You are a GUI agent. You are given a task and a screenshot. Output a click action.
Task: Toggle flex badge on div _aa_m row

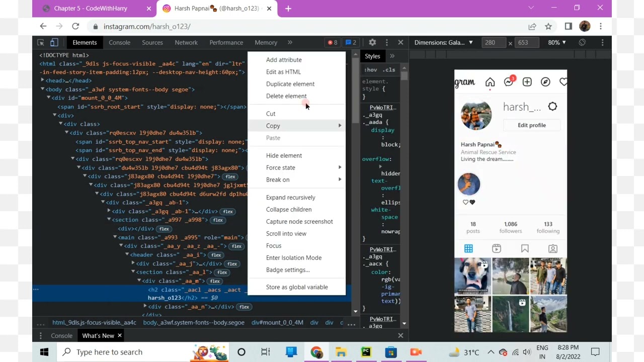coord(215,281)
